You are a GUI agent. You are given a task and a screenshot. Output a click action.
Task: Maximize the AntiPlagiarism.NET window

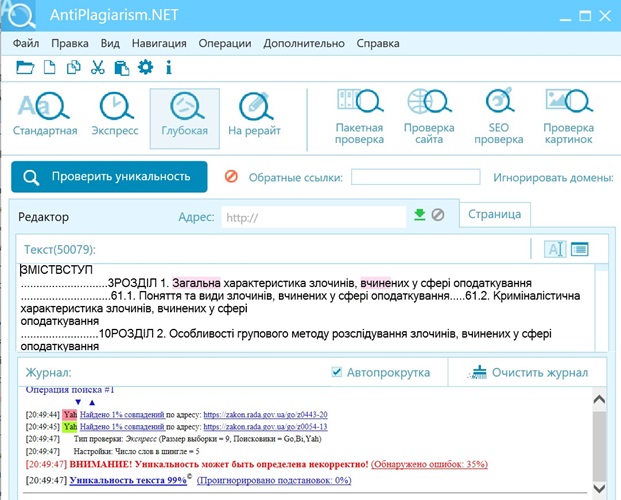coord(585,16)
